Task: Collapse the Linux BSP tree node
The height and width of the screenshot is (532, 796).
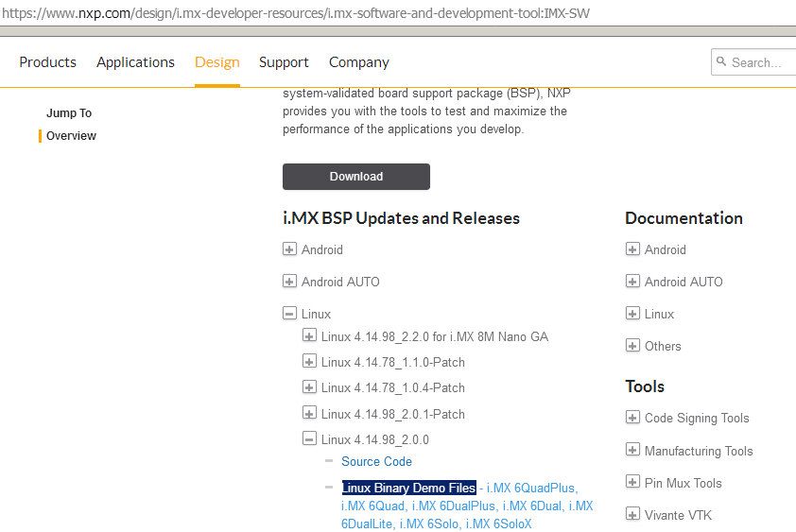Action: click(289, 314)
